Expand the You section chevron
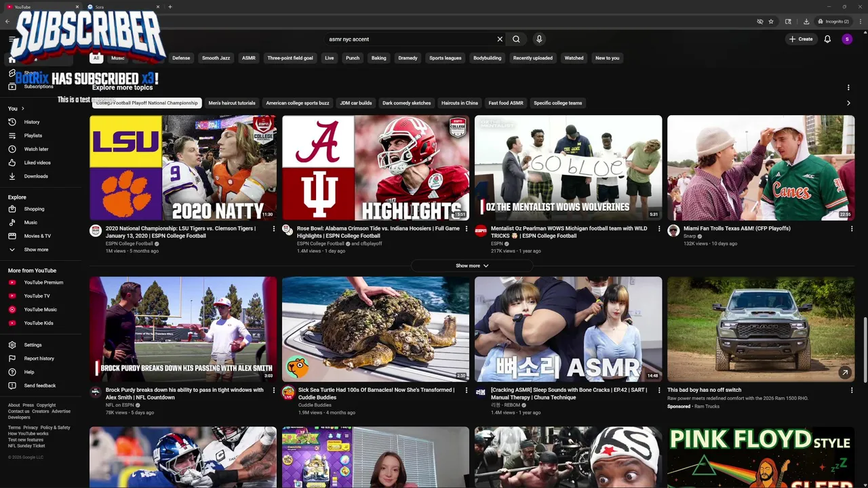868x488 pixels. point(22,108)
